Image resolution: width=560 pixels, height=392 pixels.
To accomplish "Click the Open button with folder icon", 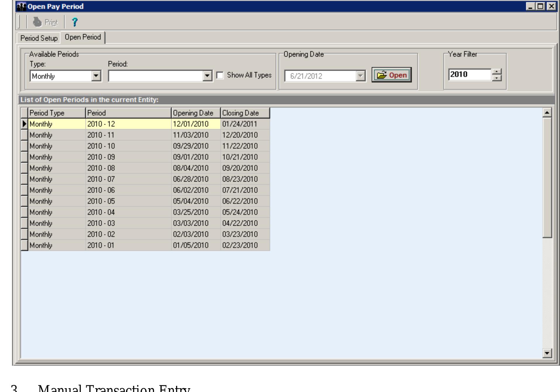I will point(392,75).
